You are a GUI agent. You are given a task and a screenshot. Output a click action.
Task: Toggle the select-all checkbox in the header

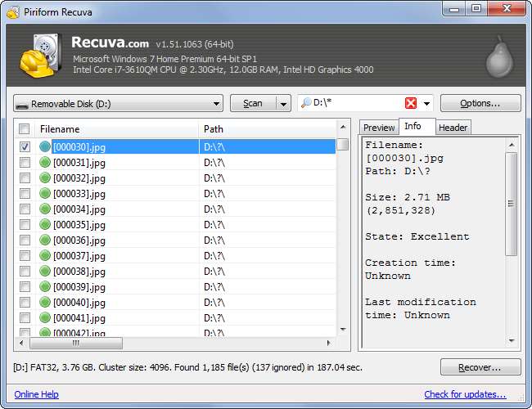coord(25,129)
